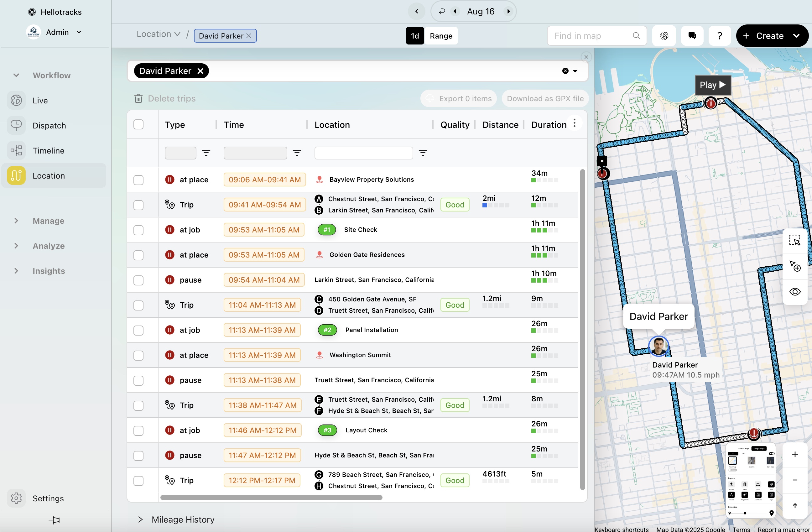Open the chat messages icon
Image resolution: width=812 pixels, height=532 pixels.
(692, 36)
